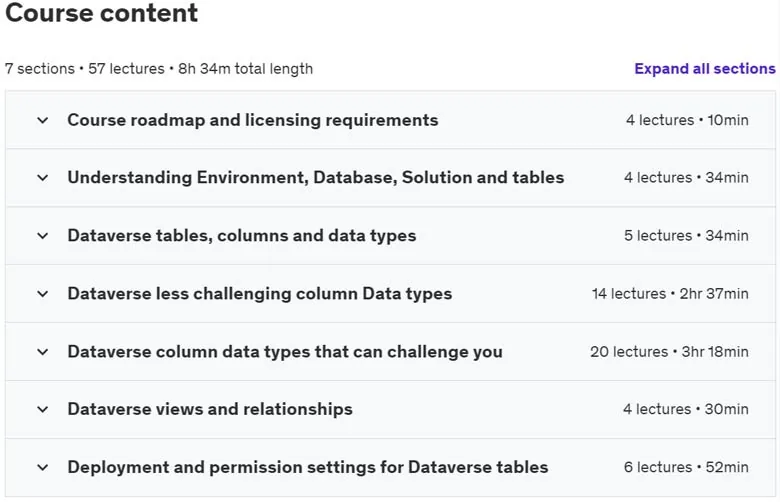Screen dimensions: 780x502
Task: Click chevron next to Dataverse tables, columns and data types
Action: tap(43, 236)
